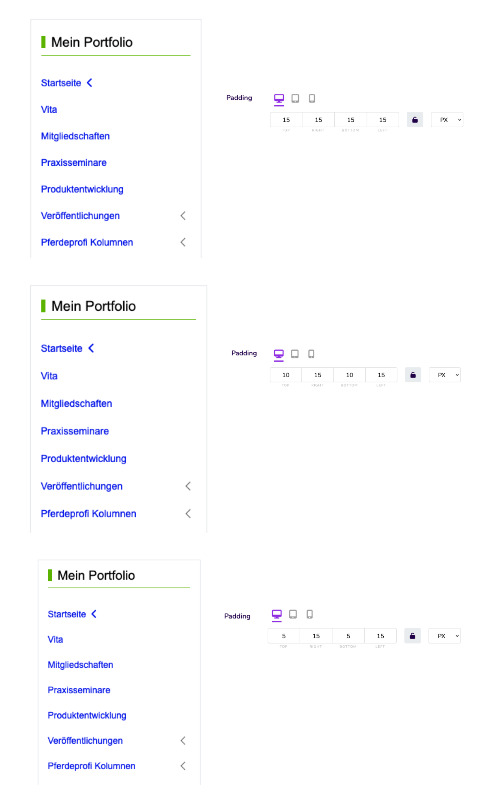Click the mobile icon above the top-10 padding values
Screen dimensions: 498x800
tap(311, 354)
